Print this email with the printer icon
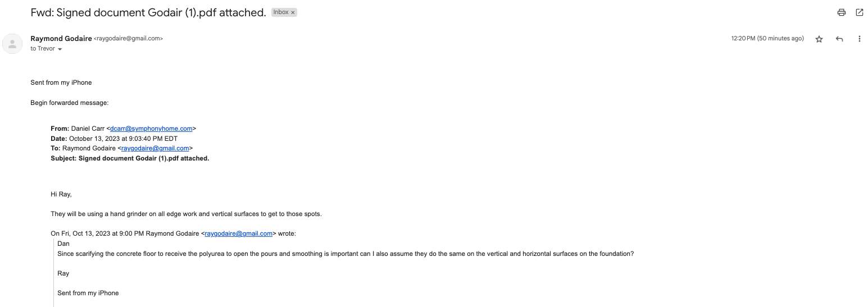 [x=841, y=12]
